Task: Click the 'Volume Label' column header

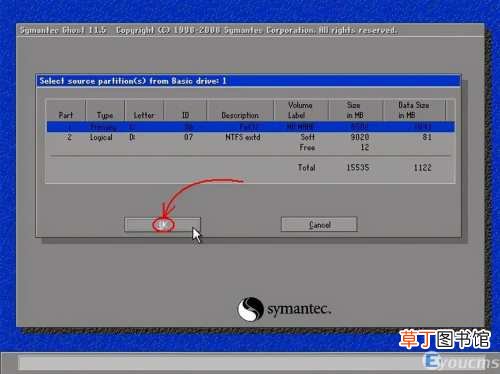Action: [x=300, y=110]
